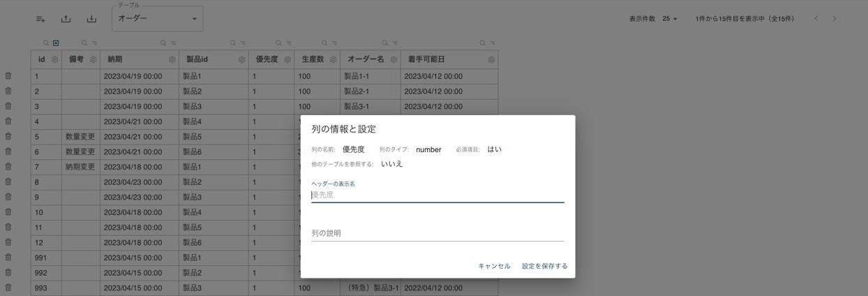This screenshot has width=868, height=296.
Task: Click the 2023/04/15 00:00 cell in row 992
Action: coord(140,273)
